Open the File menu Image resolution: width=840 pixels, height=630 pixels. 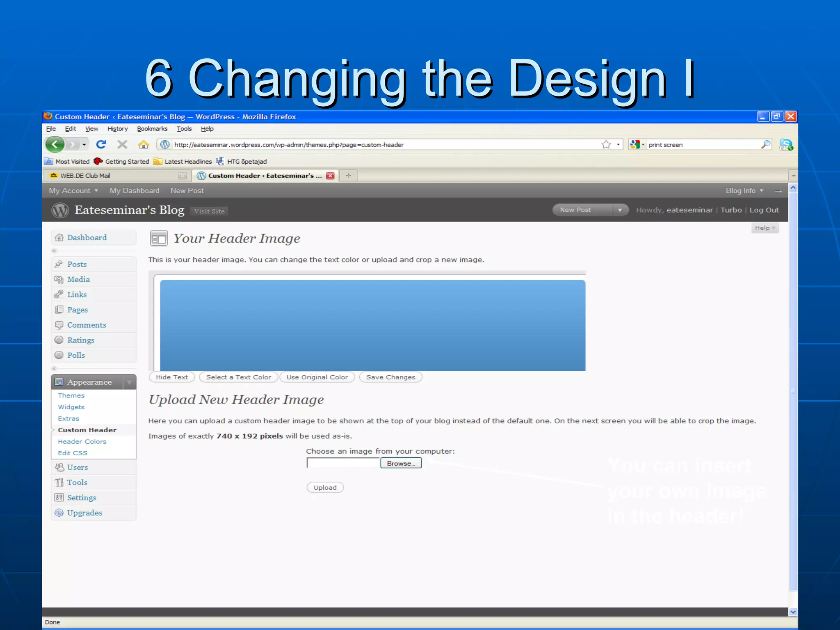[51, 129]
